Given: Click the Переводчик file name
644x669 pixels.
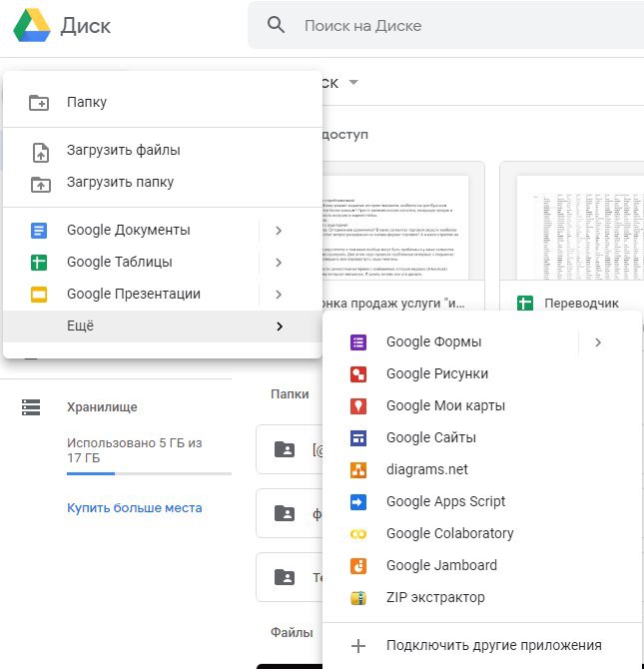Looking at the screenshot, I should pos(581,304).
